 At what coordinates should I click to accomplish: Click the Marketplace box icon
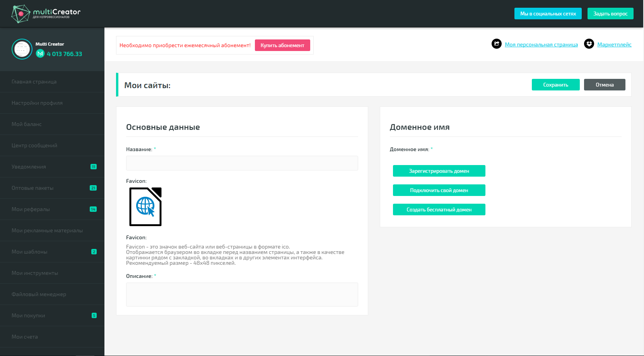589,44
